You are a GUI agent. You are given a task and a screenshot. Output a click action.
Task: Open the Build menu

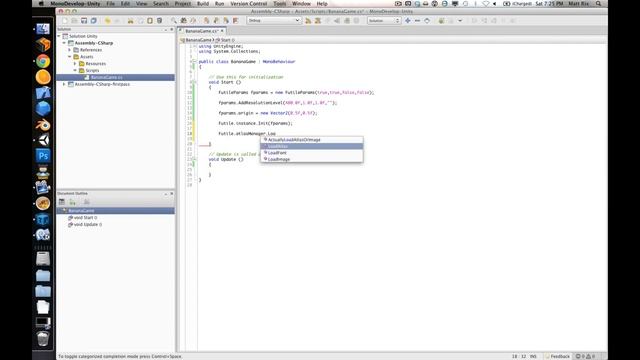pyautogui.click(x=203, y=4)
